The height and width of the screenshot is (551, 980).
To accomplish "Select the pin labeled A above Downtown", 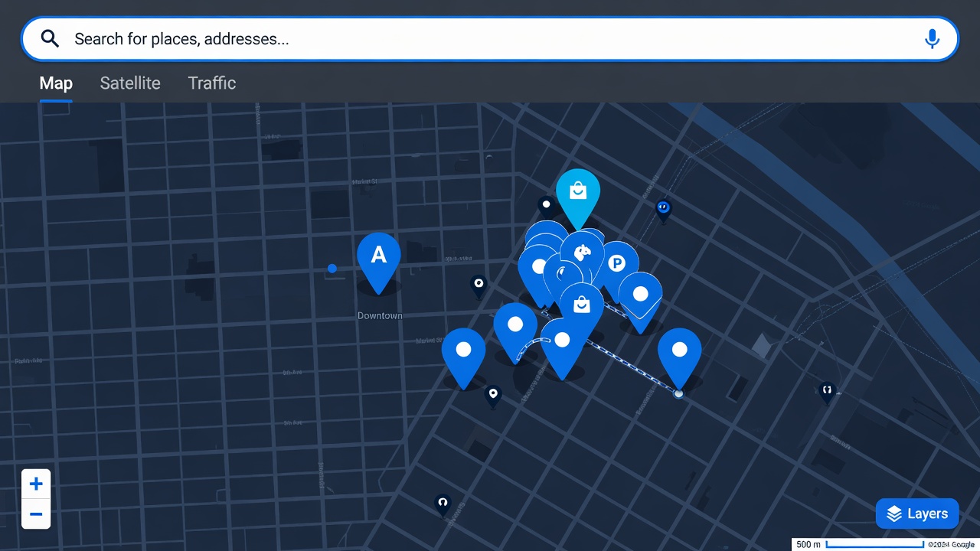I will [379, 262].
